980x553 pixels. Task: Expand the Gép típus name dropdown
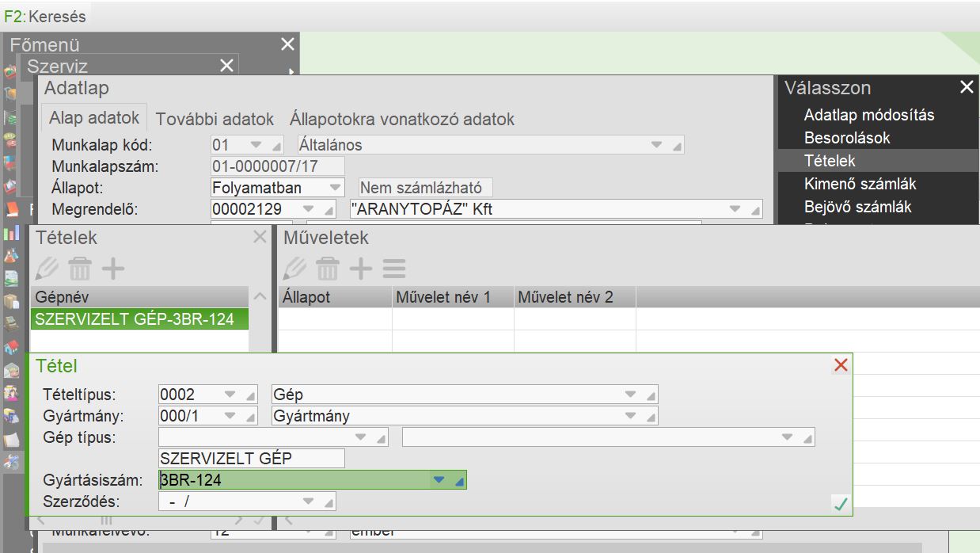coord(788,437)
